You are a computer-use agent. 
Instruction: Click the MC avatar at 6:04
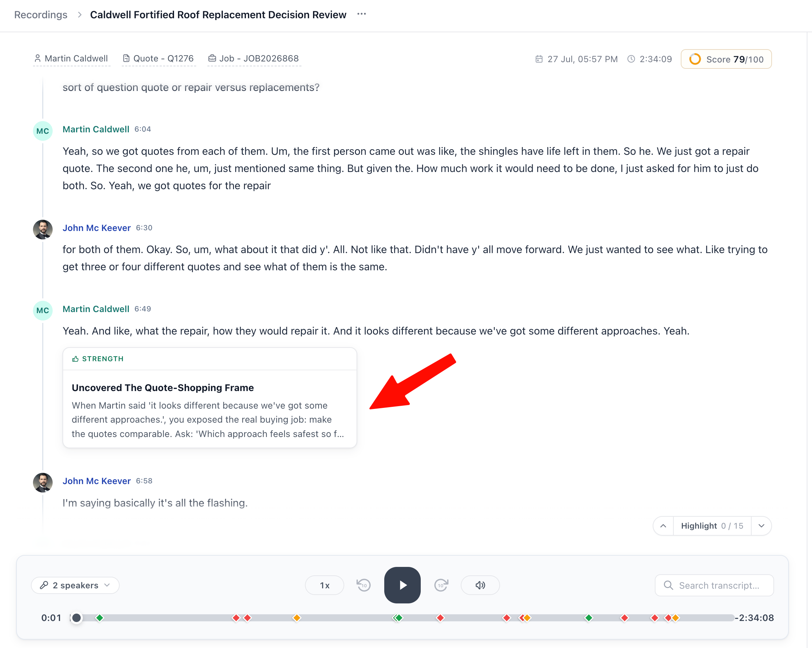click(x=42, y=131)
